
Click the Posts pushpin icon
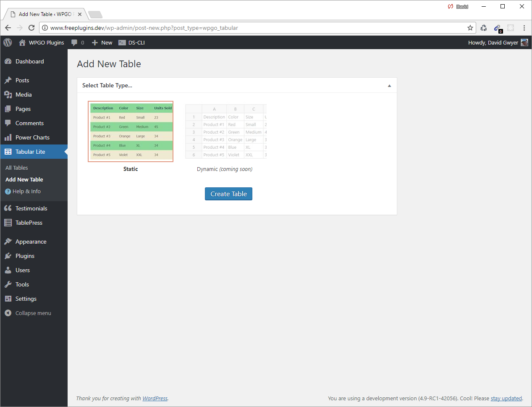pyautogui.click(x=8, y=80)
